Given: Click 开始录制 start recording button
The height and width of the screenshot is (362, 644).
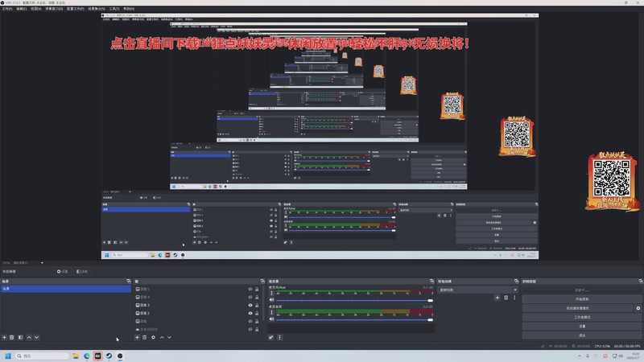Looking at the screenshot, I should pos(582,299).
